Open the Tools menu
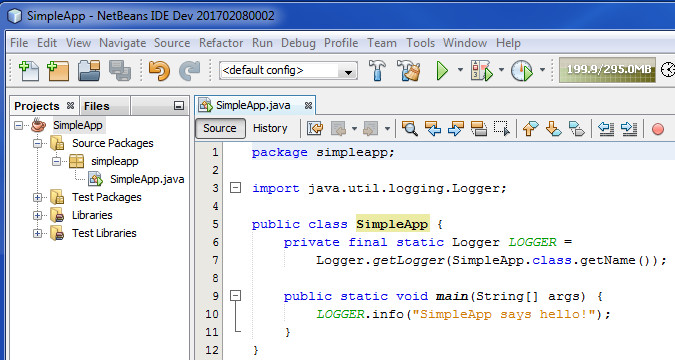 tap(420, 43)
